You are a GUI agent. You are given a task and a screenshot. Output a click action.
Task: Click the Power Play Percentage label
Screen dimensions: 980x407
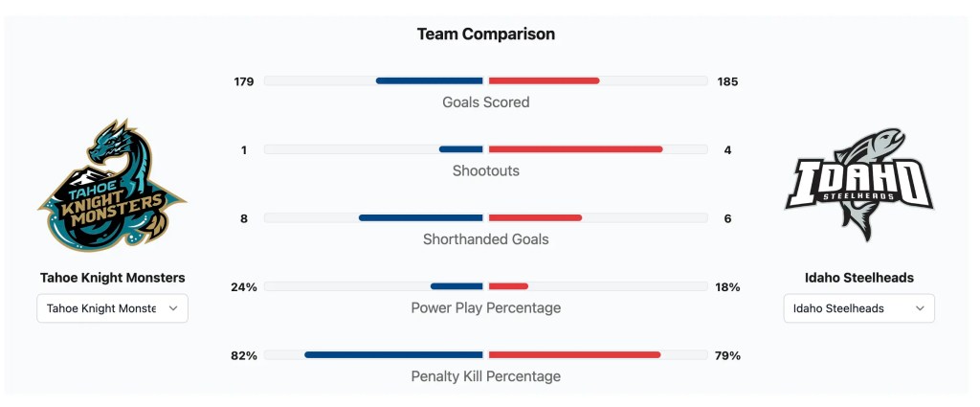[x=485, y=307]
